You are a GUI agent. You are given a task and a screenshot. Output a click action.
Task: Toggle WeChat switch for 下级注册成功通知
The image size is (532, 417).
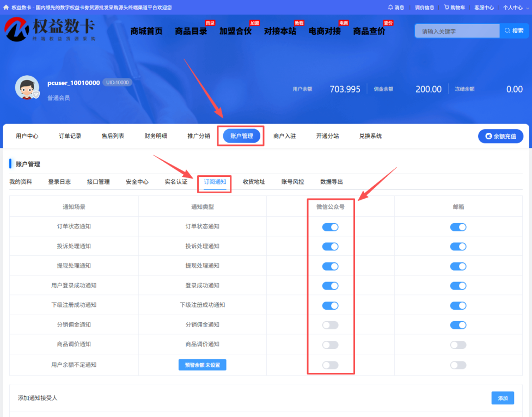click(330, 306)
